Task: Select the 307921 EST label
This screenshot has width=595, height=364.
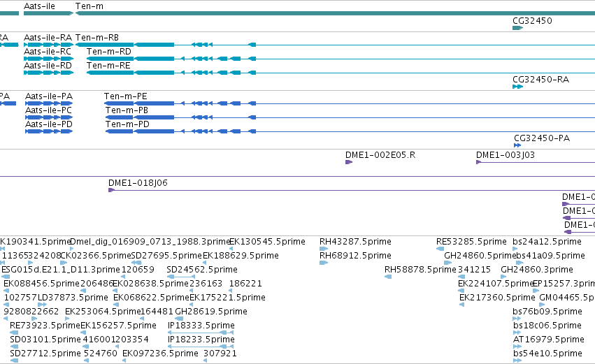Action: point(220,354)
